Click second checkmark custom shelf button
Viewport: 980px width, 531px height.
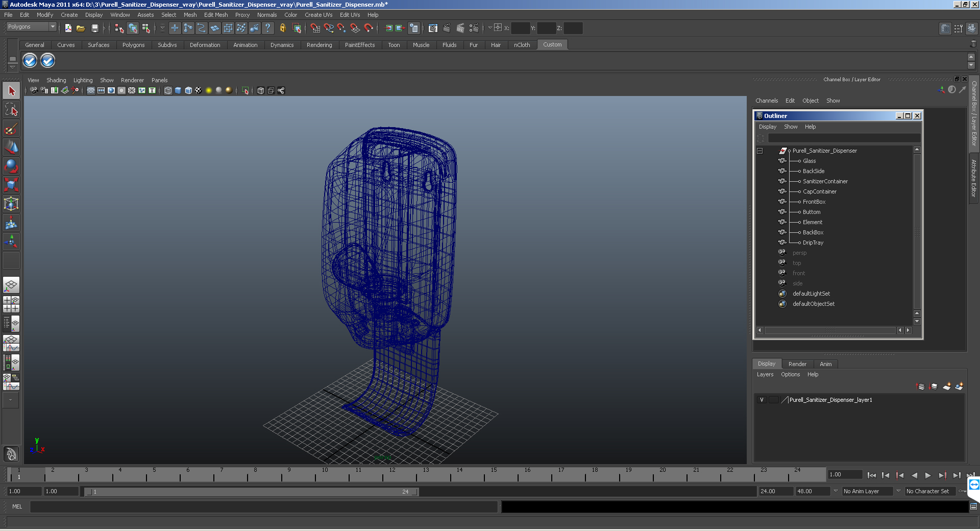pyautogui.click(x=47, y=61)
